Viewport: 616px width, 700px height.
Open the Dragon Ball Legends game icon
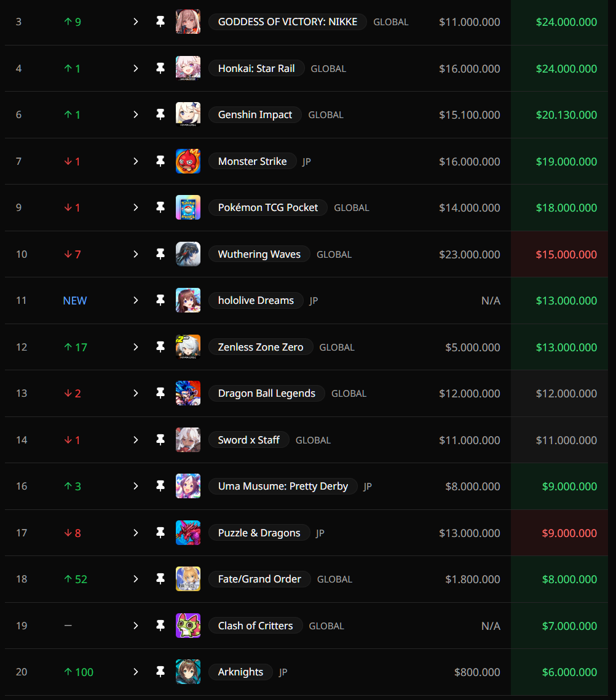coord(188,393)
